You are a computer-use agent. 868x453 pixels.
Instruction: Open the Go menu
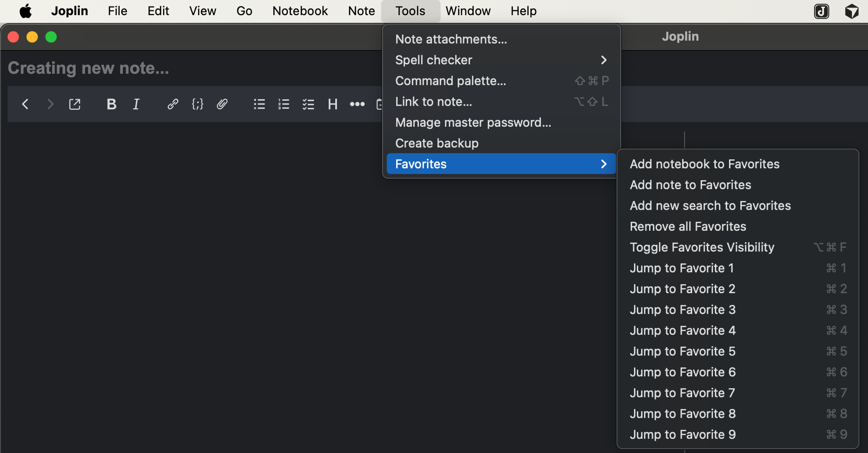click(244, 11)
